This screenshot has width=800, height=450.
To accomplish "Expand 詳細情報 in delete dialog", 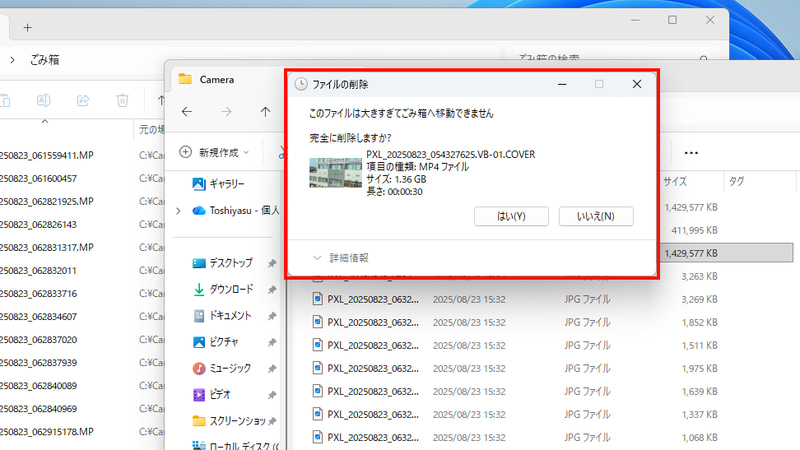I will pyautogui.click(x=340, y=258).
